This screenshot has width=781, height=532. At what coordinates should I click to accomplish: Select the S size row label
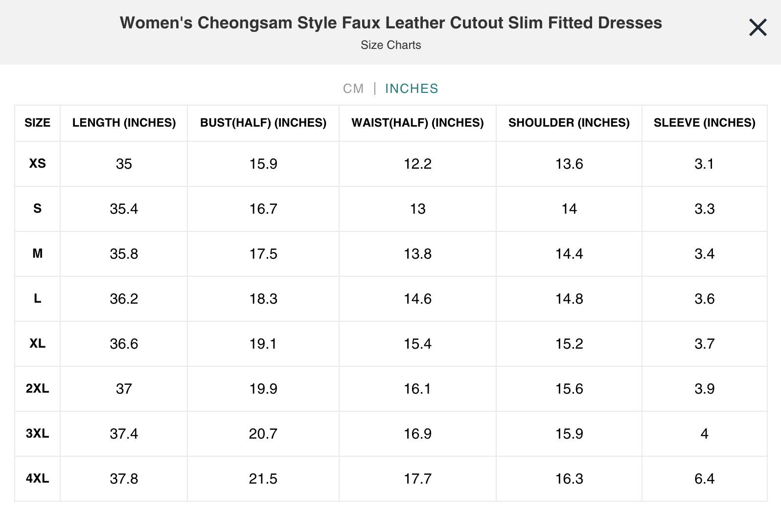37,209
